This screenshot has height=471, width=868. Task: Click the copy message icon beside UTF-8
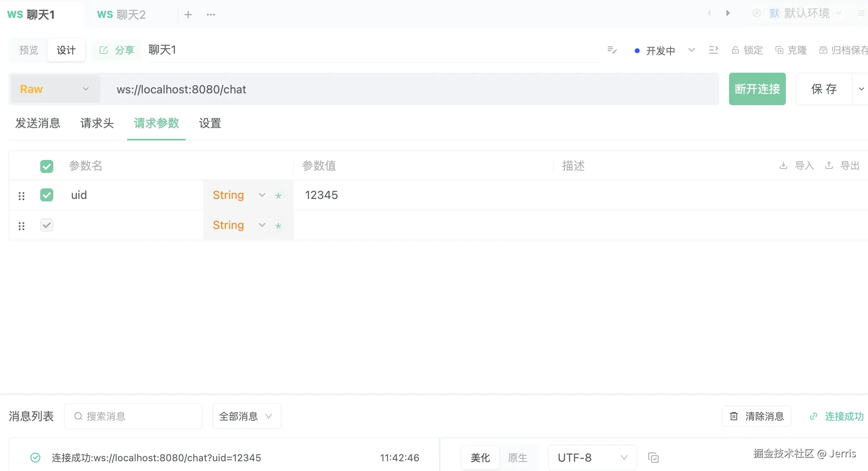pyautogui.click(x=653, y=458)
